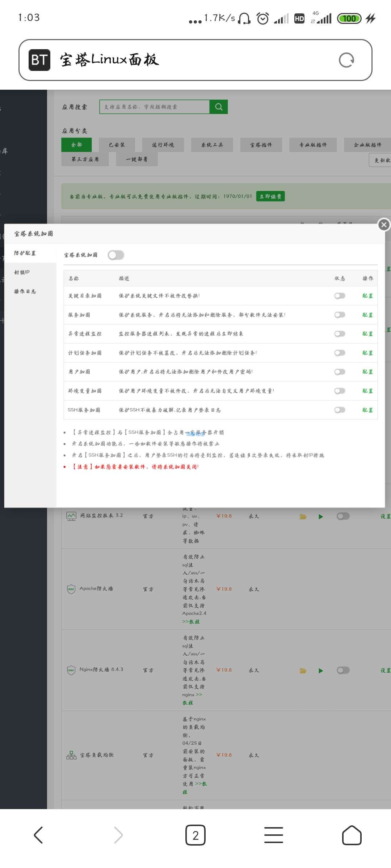This screenshot has height=868, width=391.
Task: Click the Apache防火墙 WAF shield icon
Action: pyautogui.click(x=71, y=589)
